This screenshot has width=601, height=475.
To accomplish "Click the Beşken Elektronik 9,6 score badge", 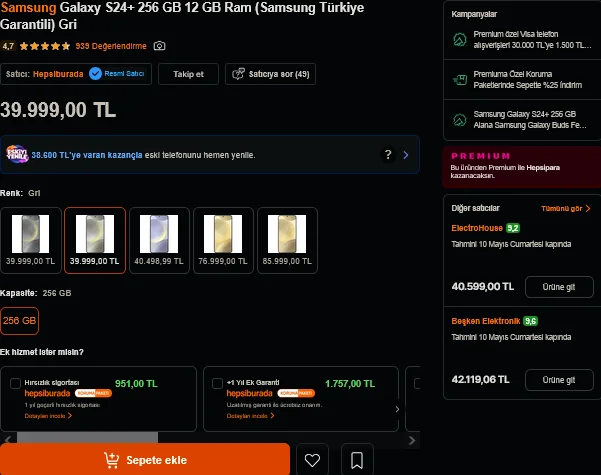I will point(530,321).
